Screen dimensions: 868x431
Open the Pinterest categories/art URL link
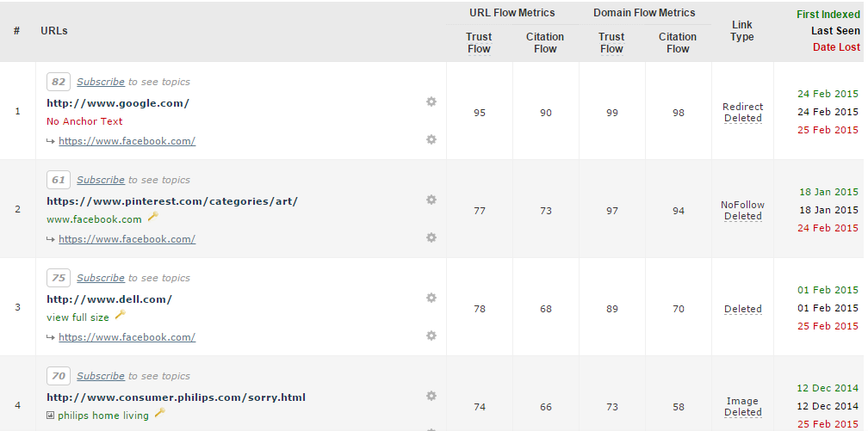172,201
